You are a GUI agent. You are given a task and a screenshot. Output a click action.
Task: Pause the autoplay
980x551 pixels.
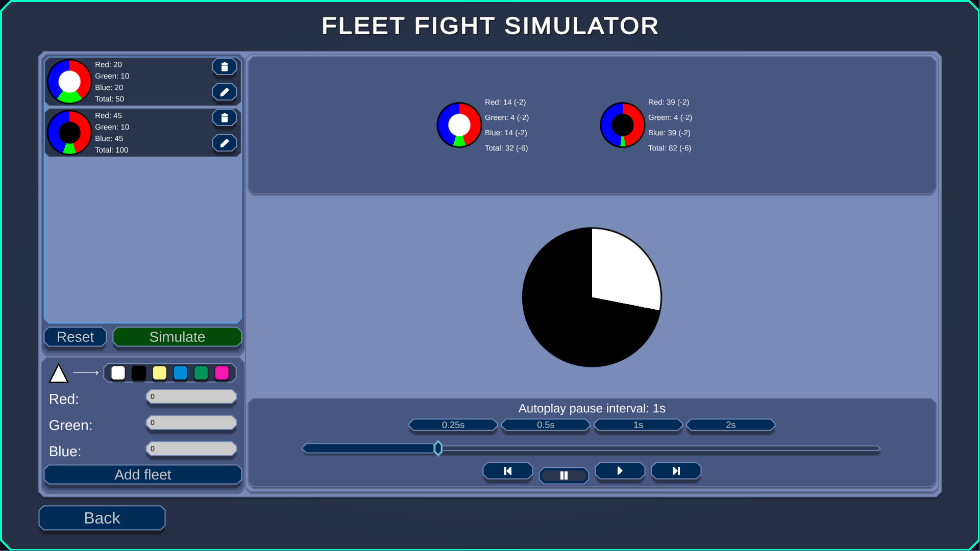564,475
